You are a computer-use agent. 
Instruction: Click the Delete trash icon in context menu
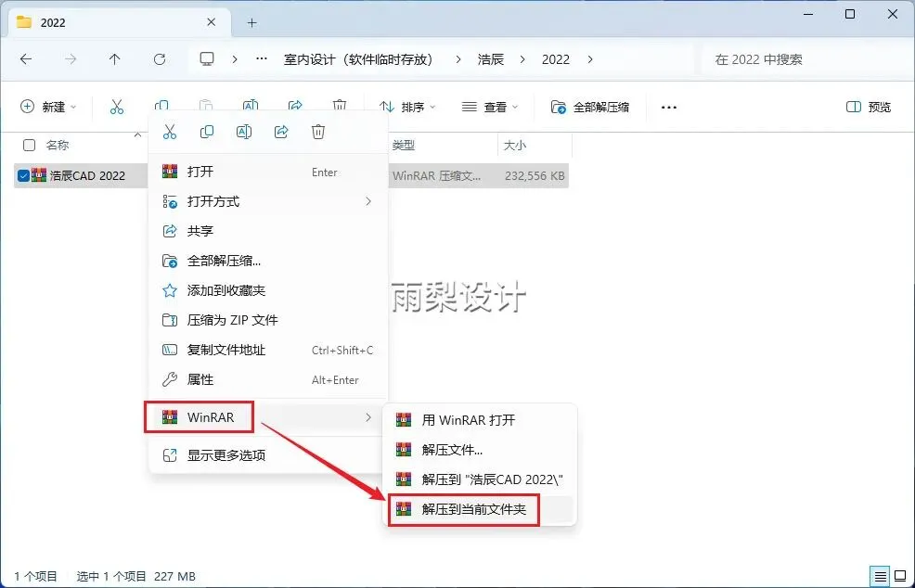tap(318, 132)
